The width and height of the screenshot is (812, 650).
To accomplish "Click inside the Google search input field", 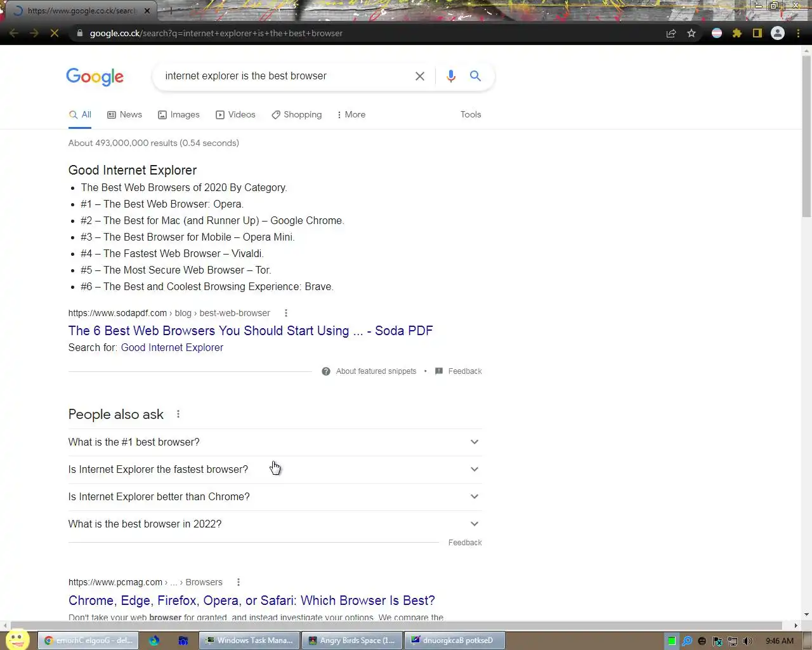I will coord(285,76).
